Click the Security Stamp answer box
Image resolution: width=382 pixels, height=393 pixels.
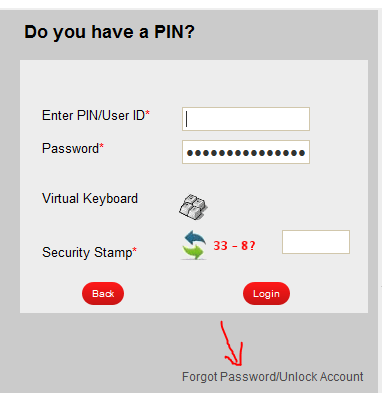(316, 242)
